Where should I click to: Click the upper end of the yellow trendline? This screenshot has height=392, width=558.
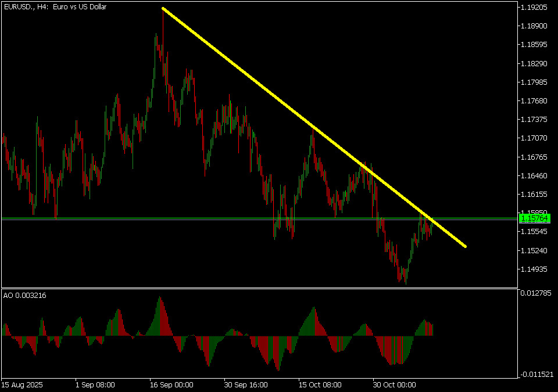(163, 9)
